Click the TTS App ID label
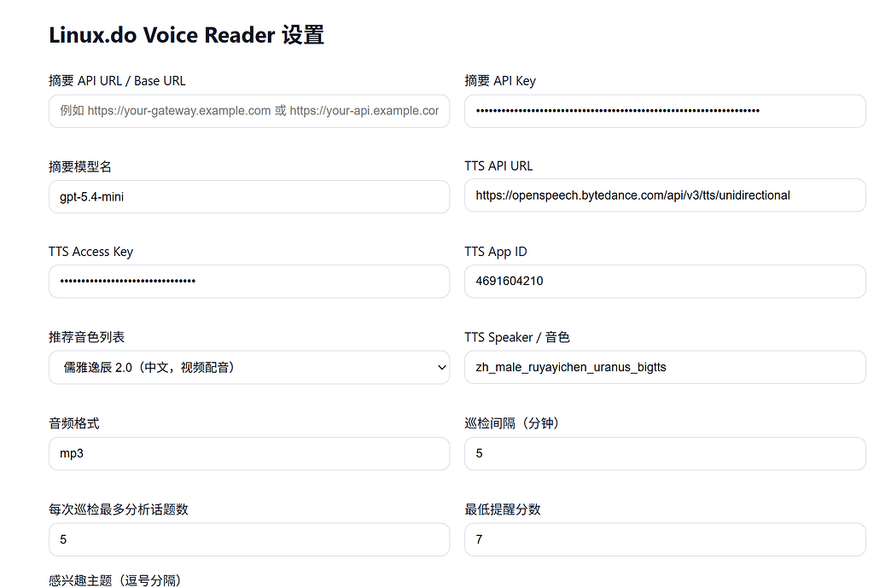This screenshot has height=588, width=874. coord(496,252)
